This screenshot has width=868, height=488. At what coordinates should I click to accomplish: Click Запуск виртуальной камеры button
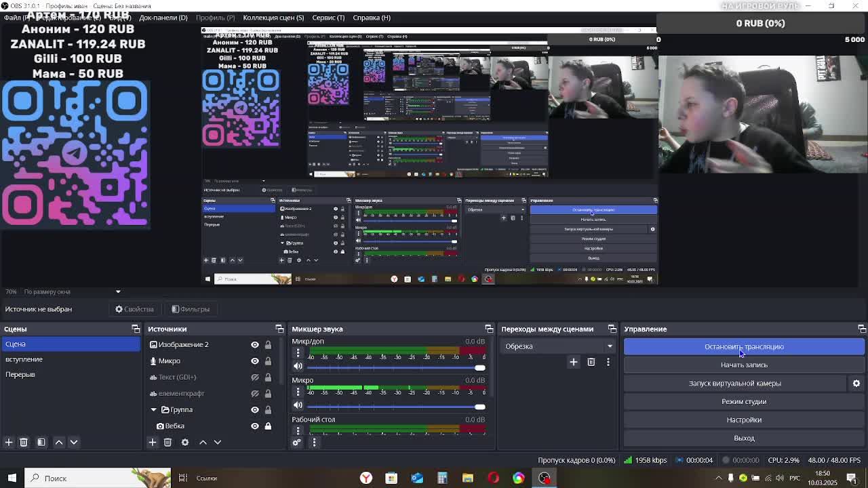pyautogui.click(x=735, y=383)
